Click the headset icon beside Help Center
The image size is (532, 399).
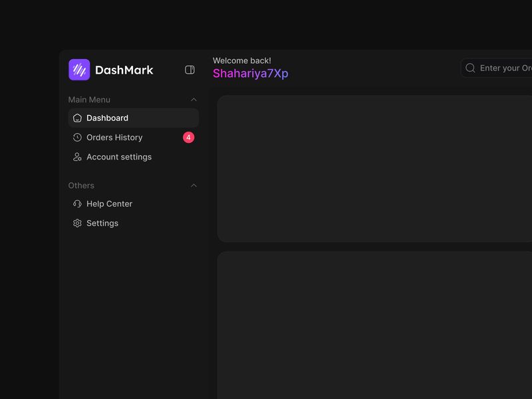pyautogui.click(x=77, y=203)
